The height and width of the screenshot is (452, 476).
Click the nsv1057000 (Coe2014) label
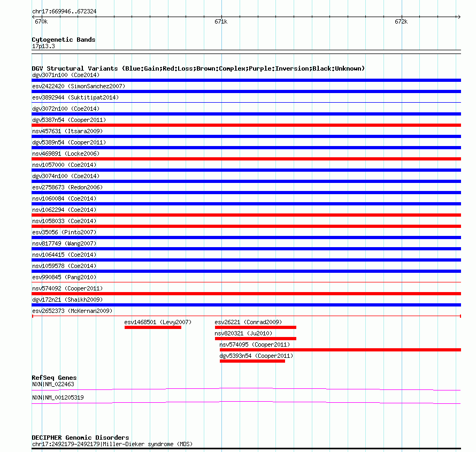pos(64,165)
